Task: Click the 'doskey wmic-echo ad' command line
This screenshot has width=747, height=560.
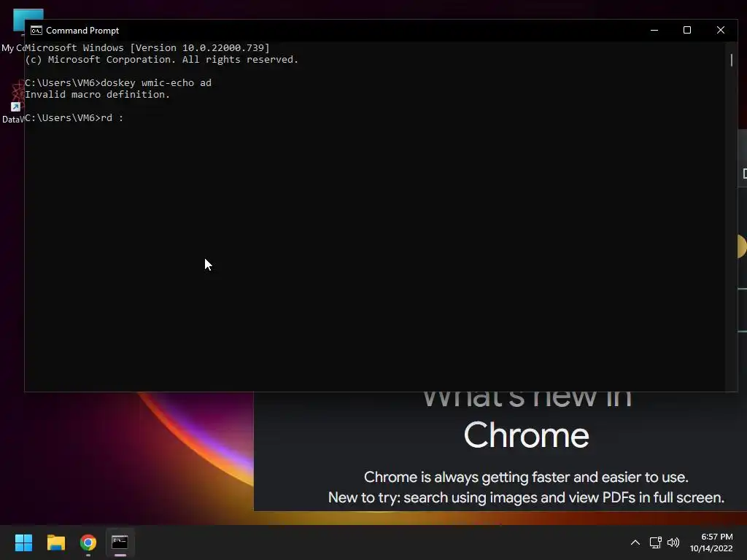Action: tap(118, 83)
